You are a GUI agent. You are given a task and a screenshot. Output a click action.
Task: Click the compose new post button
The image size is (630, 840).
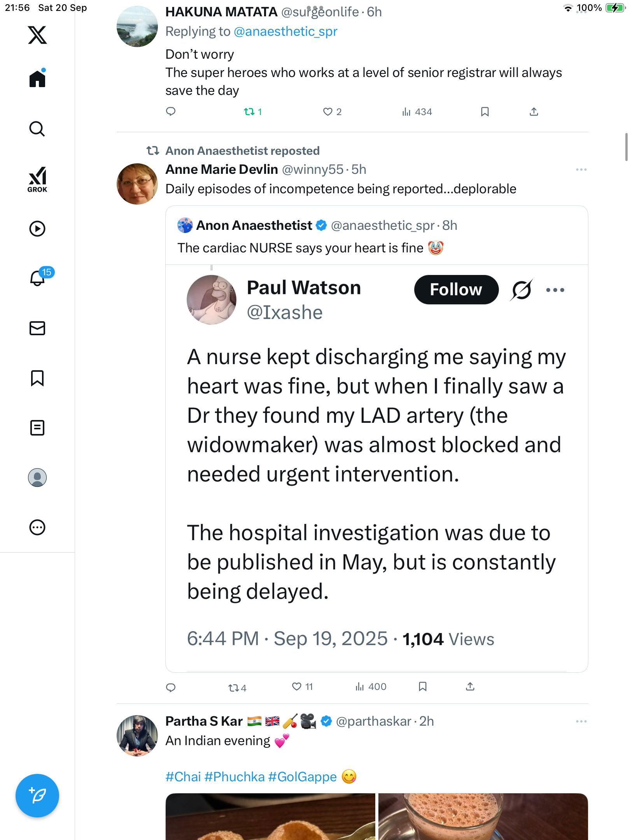pos(37,796)
